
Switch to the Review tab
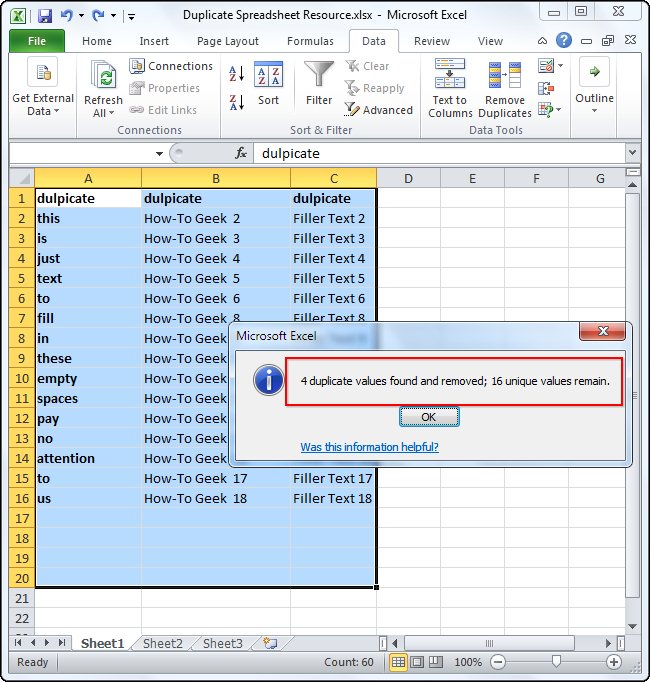(x=432, y=41)
